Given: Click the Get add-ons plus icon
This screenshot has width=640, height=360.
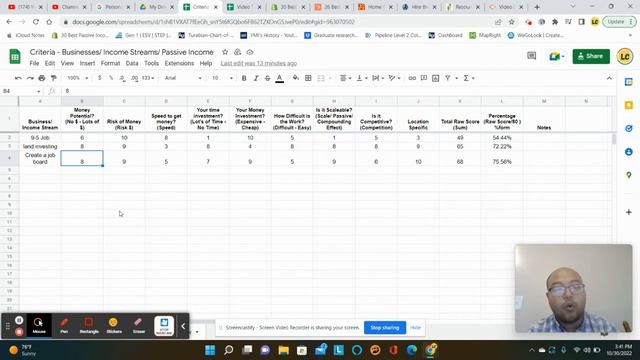Looking at the screenshot, I should coord(629,212).
